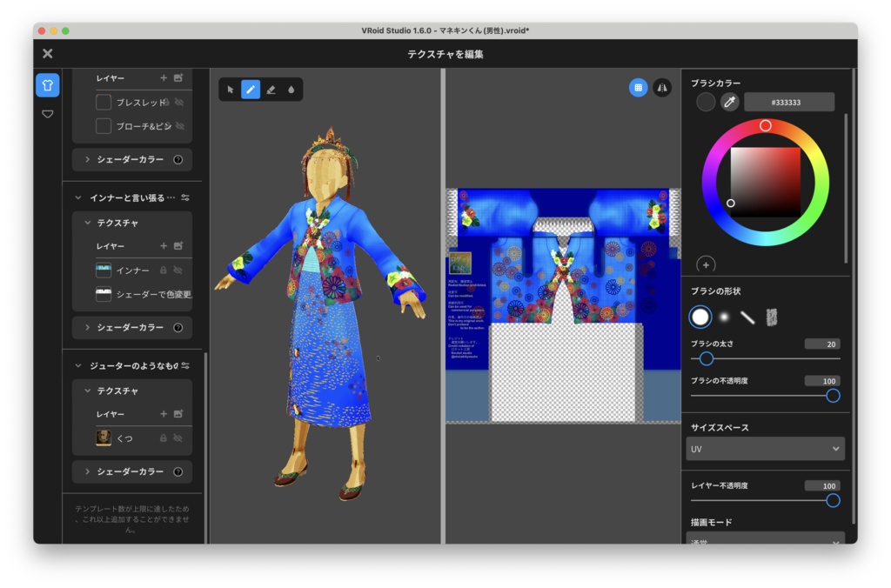Add a new layer in the top layer list
891x588 pixels.
point(164,77)
